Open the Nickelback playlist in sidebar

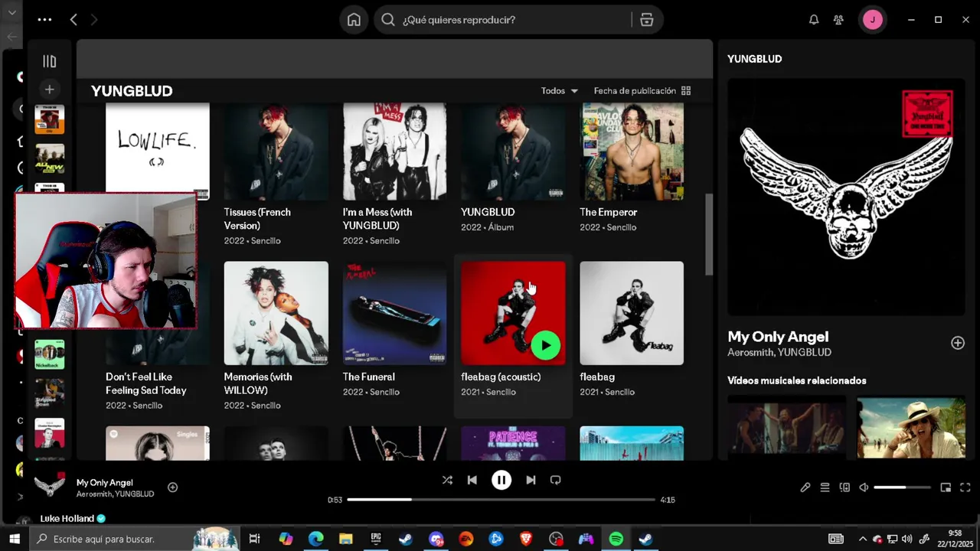click(x=50, y=354)
